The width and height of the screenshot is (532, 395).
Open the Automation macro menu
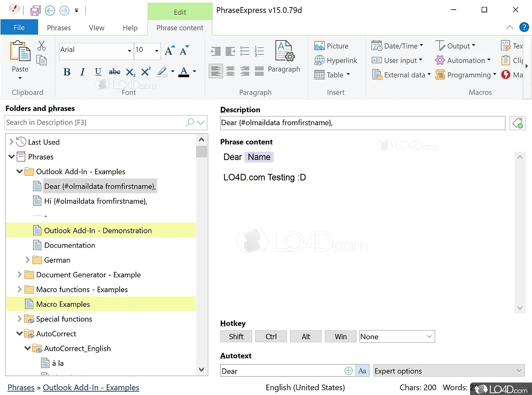click(x=463, y=60)
